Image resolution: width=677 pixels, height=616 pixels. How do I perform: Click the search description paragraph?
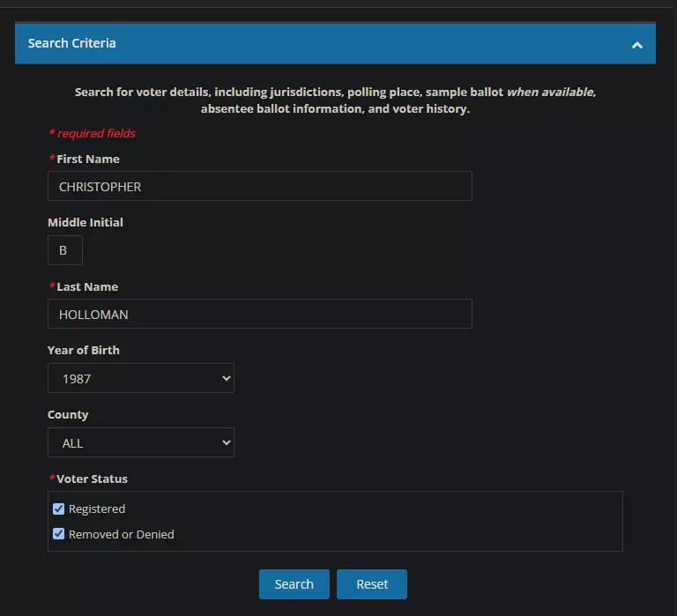[335, 100]
